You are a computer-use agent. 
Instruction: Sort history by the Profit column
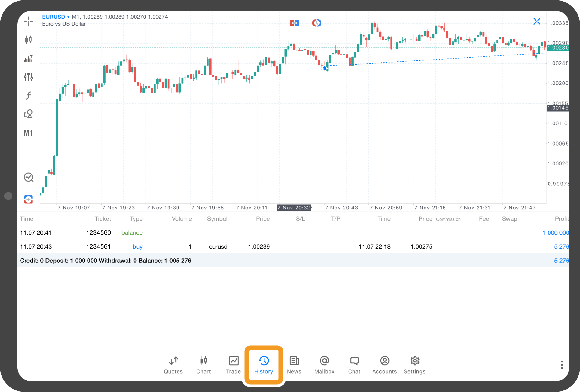click(562, 219)
